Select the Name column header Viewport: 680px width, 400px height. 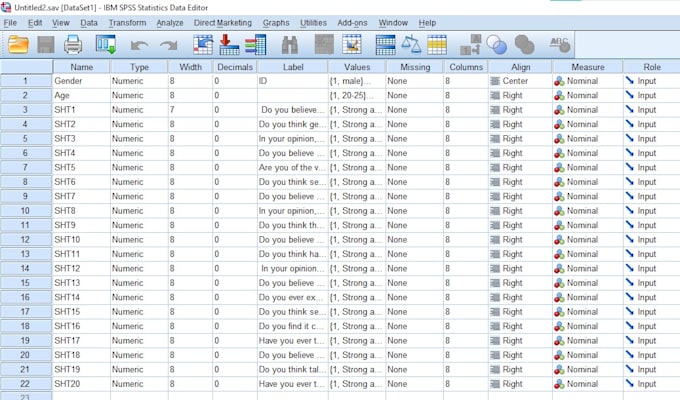pyautogui.click(x=82, y=67)
